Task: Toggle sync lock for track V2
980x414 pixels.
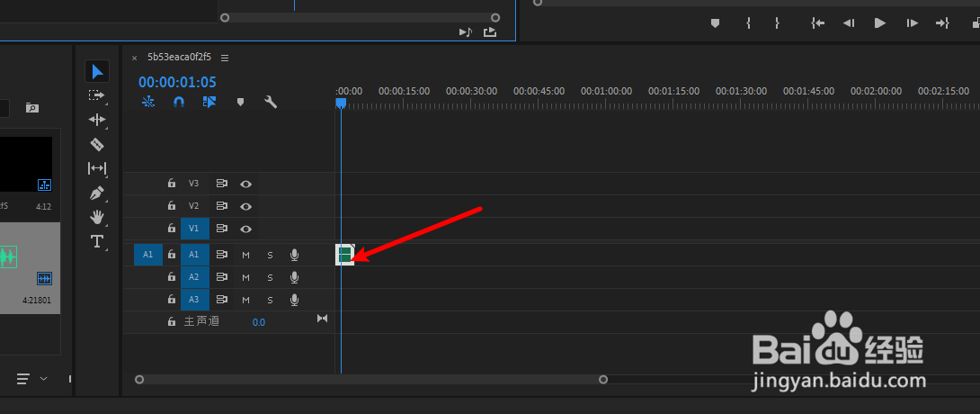Action: 221,206
